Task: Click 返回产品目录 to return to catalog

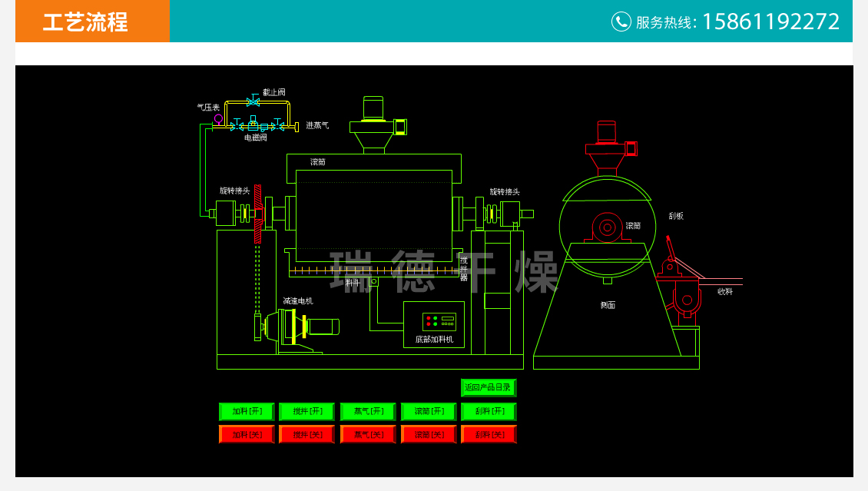Action: (x=488, y=387)
